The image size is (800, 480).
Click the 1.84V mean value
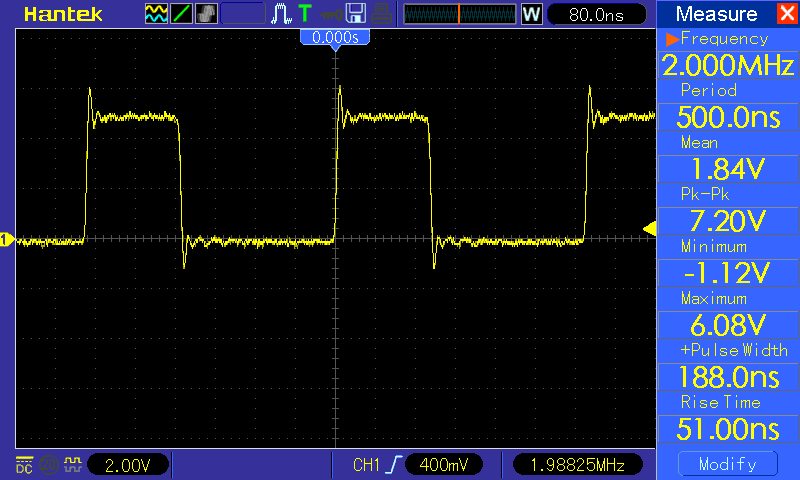click(x=728, y=169)
